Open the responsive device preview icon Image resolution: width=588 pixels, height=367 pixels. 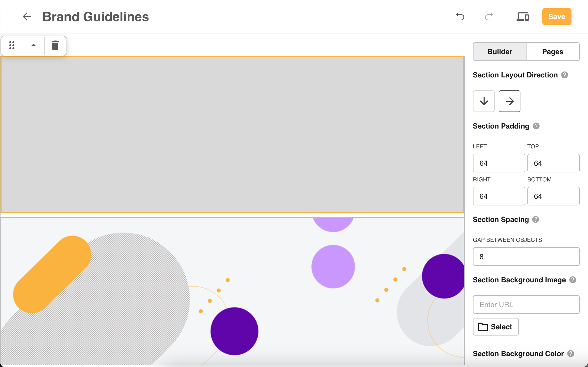(x=522, y=17)
